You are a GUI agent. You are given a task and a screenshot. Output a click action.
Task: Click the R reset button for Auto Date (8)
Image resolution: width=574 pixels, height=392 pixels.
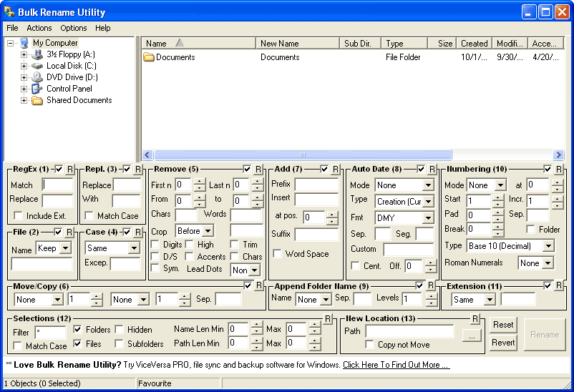pyautogui.click(x=432, y=169)
